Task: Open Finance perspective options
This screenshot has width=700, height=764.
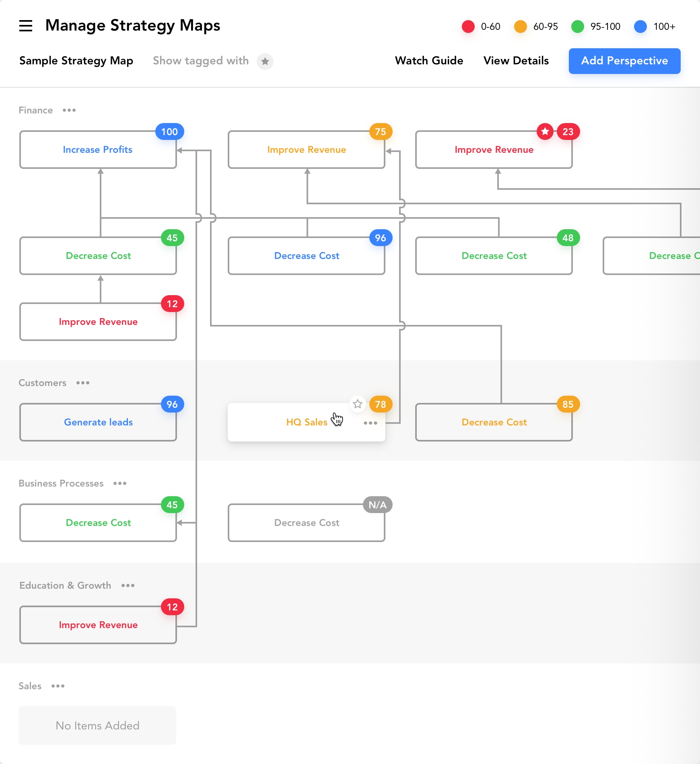Action: click(69, 110)
